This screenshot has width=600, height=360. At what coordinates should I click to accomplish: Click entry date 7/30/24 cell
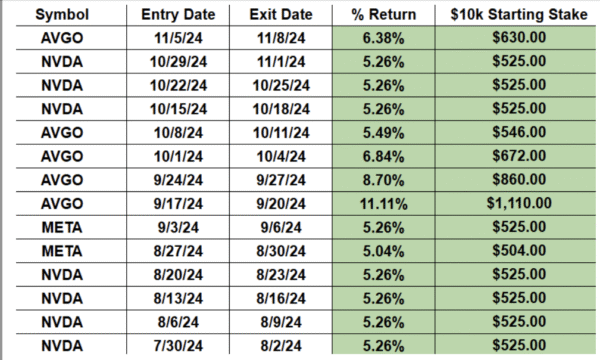[x=178, y=346]
